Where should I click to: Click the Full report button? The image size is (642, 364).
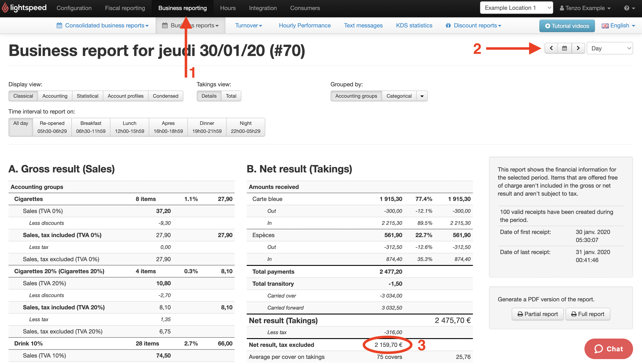point(588,314)
